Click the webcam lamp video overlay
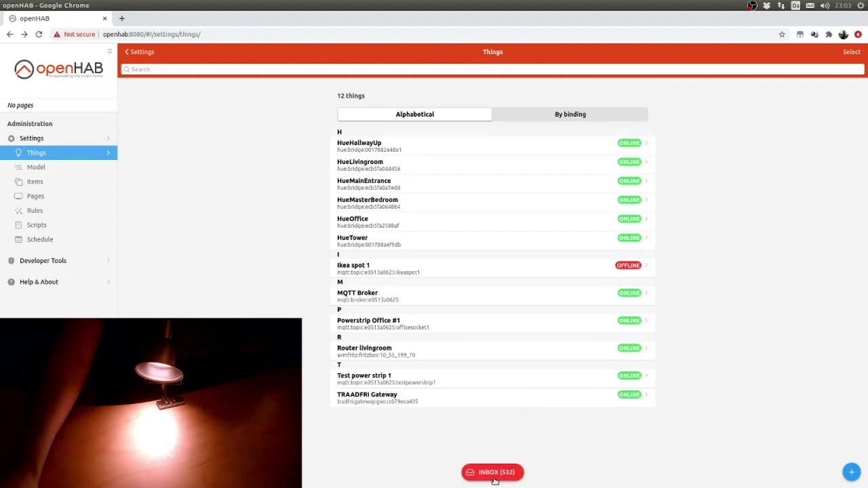Viewport: 868px width, 488px height. click(x=151, y=403)
